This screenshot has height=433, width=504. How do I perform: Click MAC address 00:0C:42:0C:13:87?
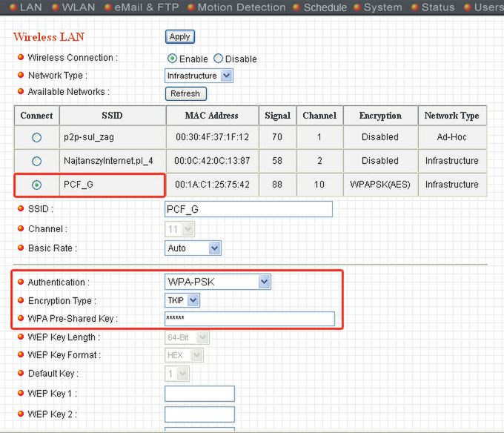coord(212,161)
